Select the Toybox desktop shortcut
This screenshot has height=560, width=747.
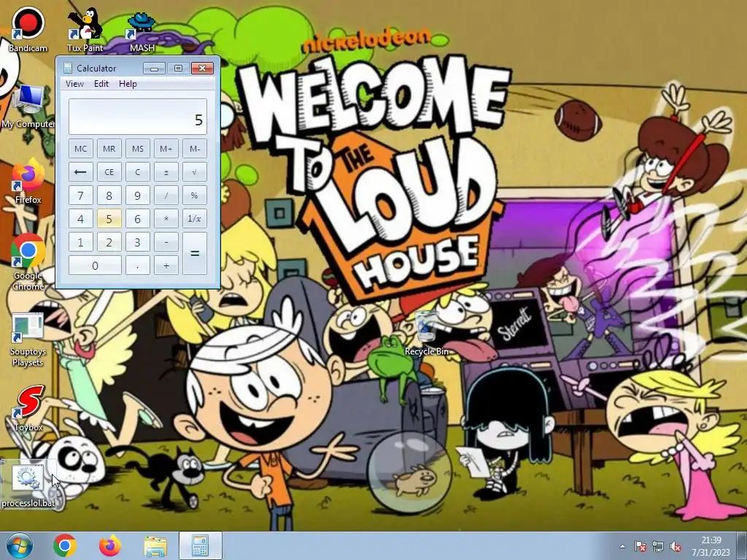28,408
